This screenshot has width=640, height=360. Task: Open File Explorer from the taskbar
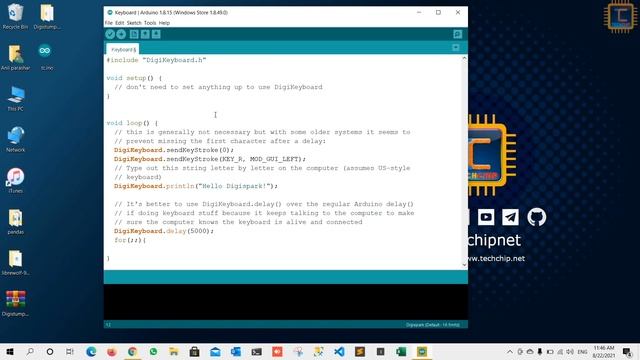(174, 351)
